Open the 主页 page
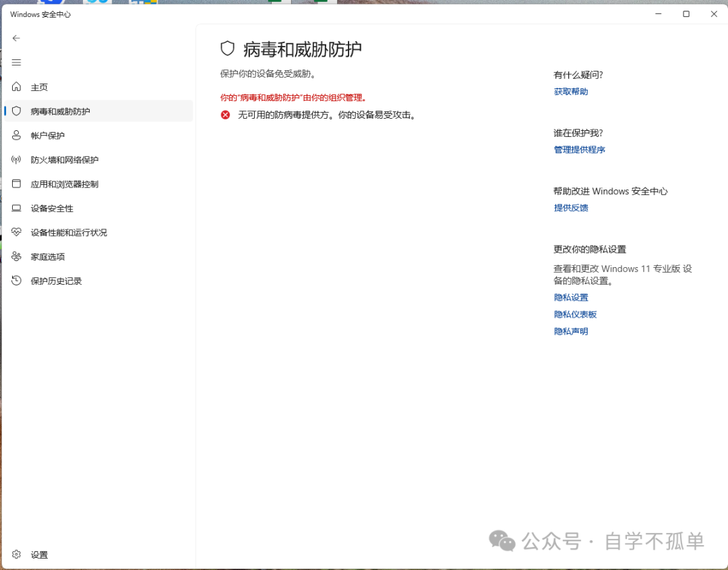Viewport: 728px width, 570px height. 98,87
